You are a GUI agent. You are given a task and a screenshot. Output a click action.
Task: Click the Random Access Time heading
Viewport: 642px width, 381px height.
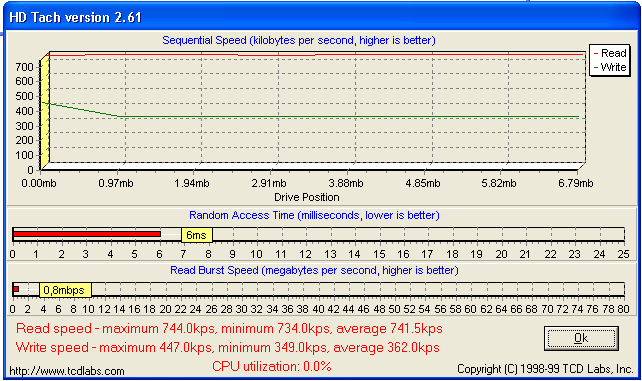[314, 215]
